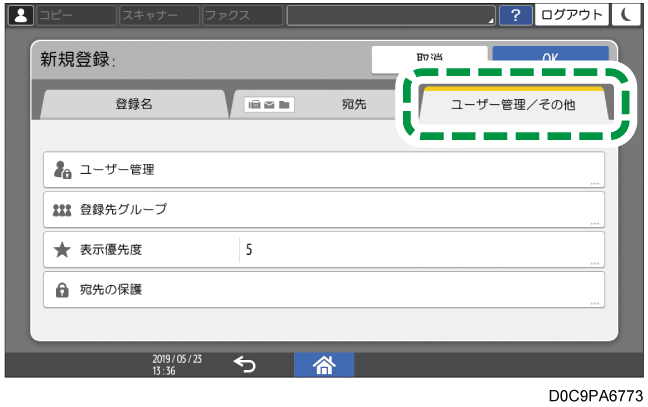648x407 pixels.
Task: Tap the user login icon
Action: [21, 16]
